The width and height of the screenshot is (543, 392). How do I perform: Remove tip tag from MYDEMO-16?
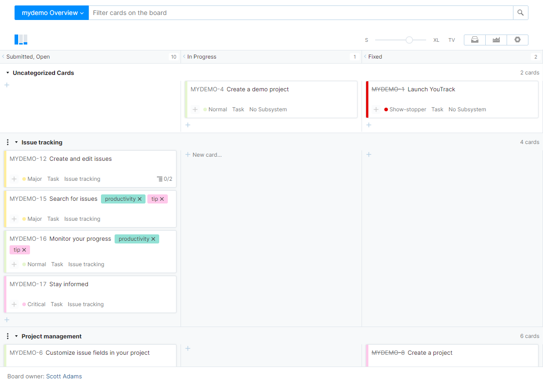(x=24, y=250)
